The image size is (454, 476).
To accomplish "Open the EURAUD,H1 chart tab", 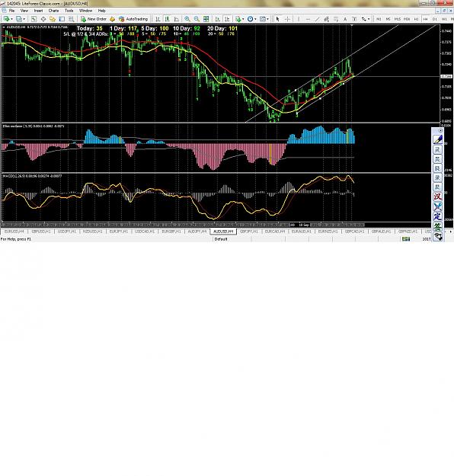I will click(301, 232).
